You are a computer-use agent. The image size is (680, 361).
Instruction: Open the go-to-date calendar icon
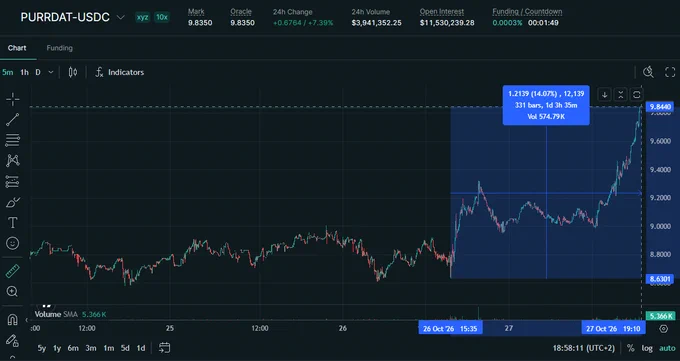164,348
